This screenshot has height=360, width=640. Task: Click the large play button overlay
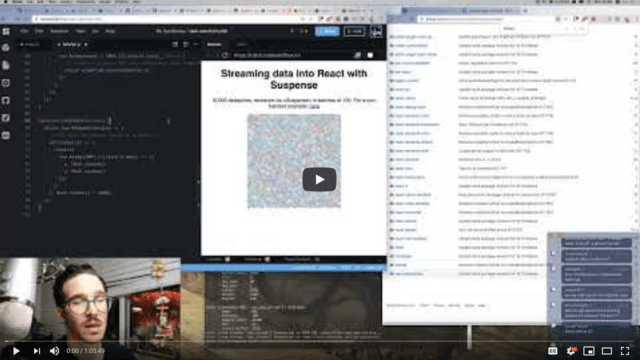(x=319, y=180)
